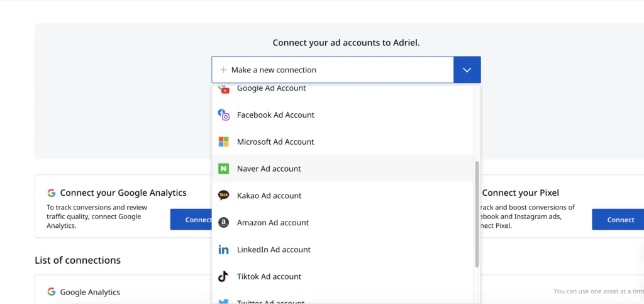644x304 pixels.
Task: Choose Facebook Ad Account option
Action: tap(343, 115)
